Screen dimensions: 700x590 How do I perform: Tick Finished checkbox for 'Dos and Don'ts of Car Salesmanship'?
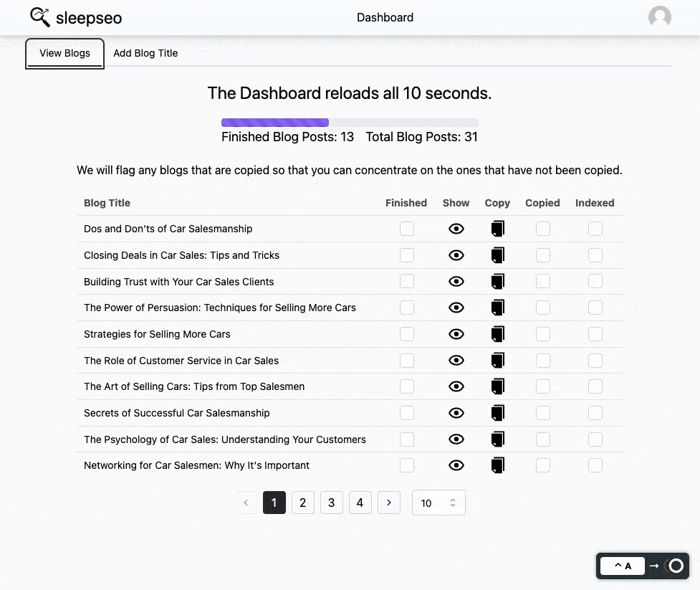pyautogui.click(x=407, y=229)
